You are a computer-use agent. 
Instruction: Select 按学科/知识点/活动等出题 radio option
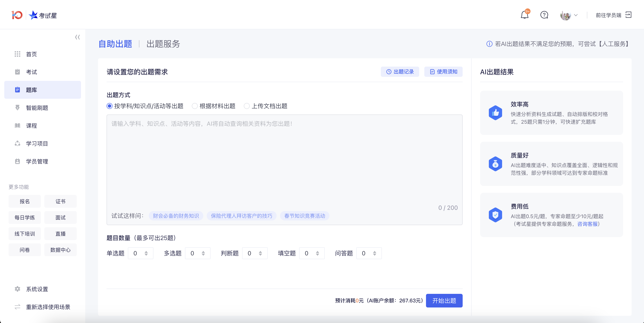pos(145,106)
